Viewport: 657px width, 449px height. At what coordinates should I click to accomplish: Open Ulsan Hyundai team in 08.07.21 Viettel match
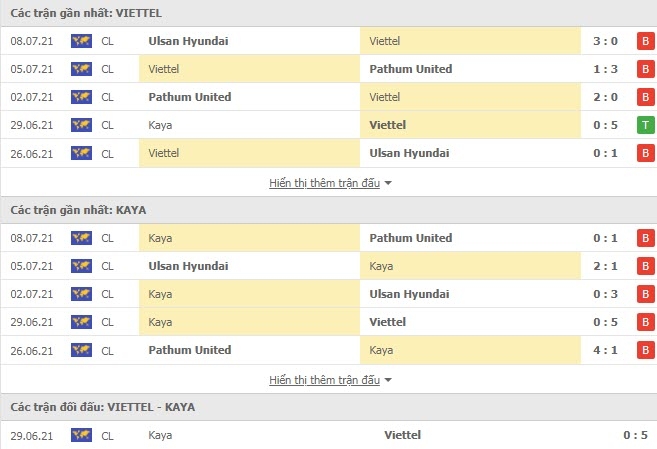[188, 41]
